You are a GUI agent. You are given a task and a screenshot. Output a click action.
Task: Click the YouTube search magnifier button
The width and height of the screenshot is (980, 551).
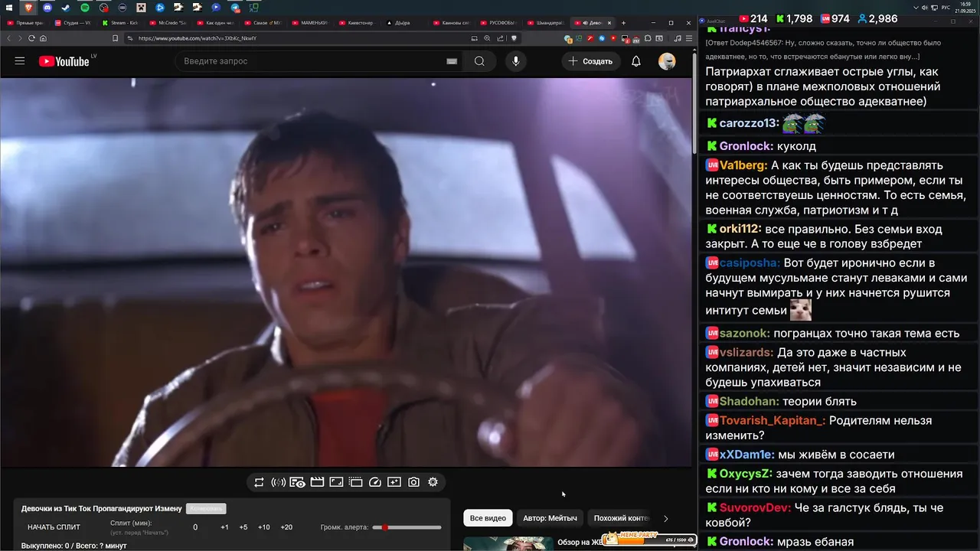point(479,61)
